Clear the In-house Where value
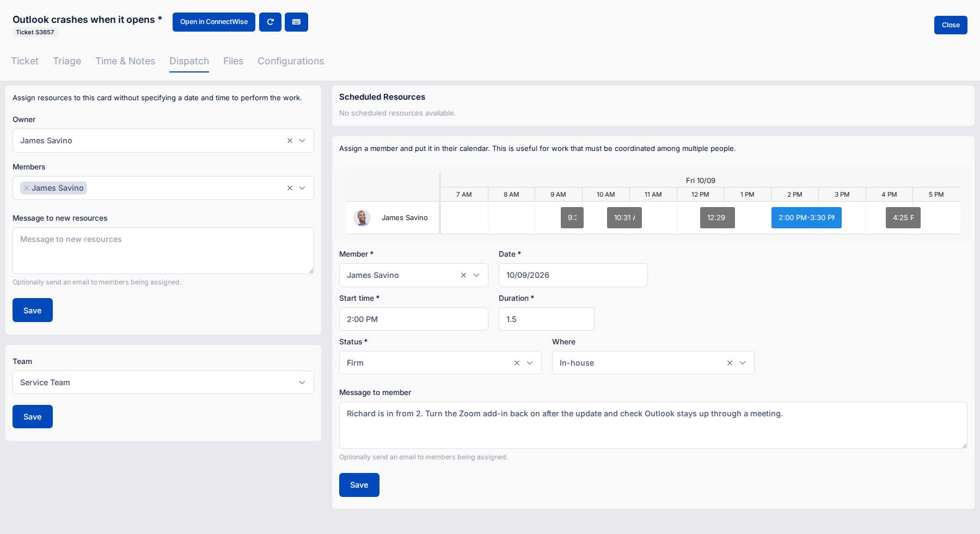980x534 pixels. click(730, 363)
